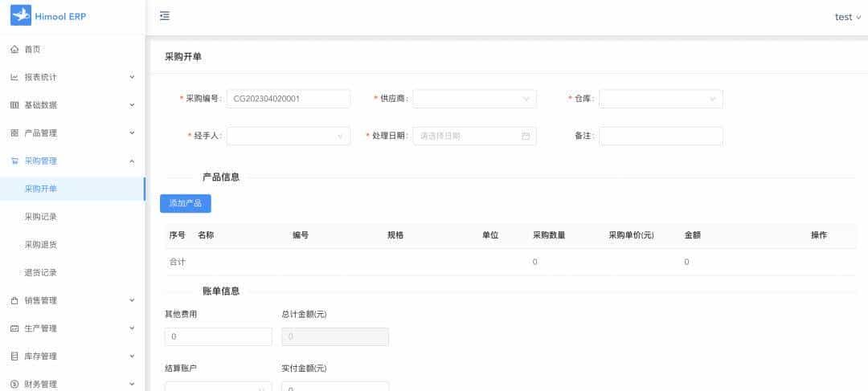The height and width of the screenshot is (391, 868).
Task: Click the icon beside 库存管理
Action: tap(15, 356)
